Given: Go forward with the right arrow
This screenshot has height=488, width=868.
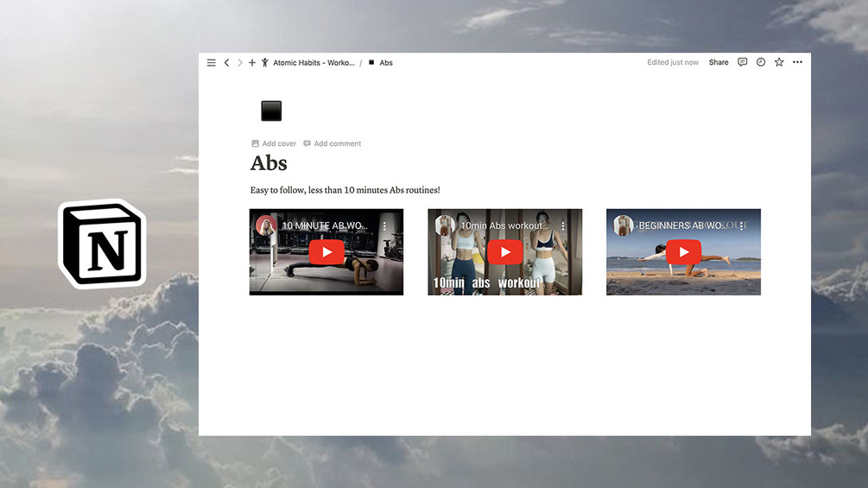Looking at the screenshot, I should (240, 62).
